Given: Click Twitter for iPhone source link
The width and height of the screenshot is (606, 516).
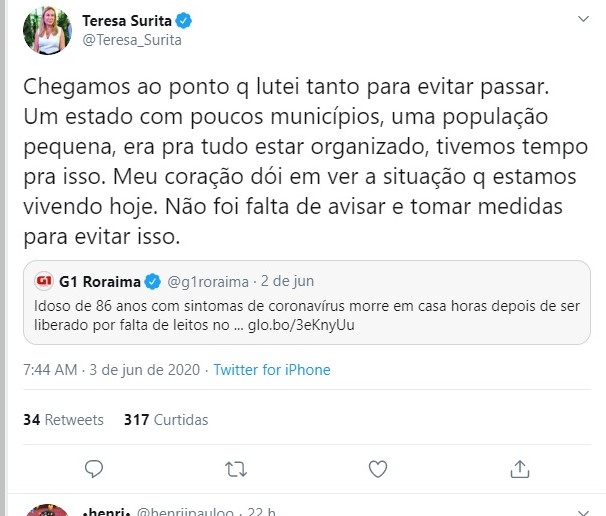Looking at the screenshot, I should [272, 370].
